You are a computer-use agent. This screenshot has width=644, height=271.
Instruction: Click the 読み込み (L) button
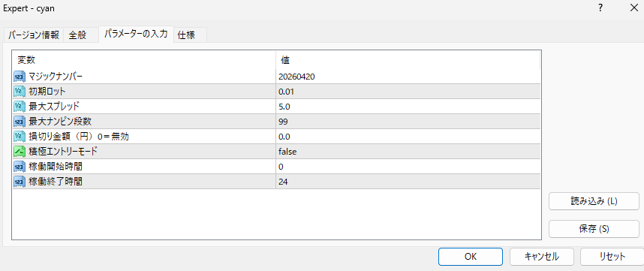click(594, 201)
